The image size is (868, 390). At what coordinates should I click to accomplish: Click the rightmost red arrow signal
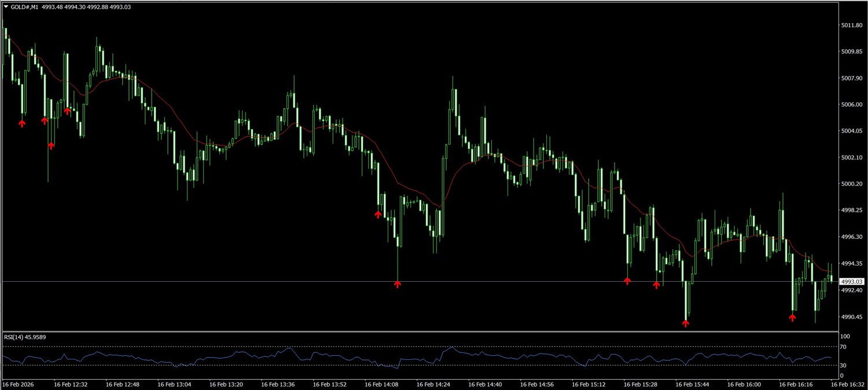[x=792, y=317]
